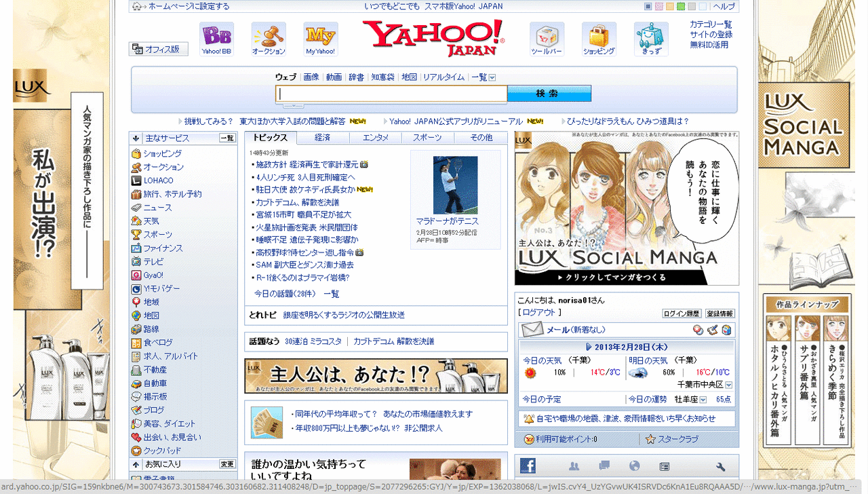The image size is (868, 494).
Task: Click the Facebook icon in the widget bar
Action: point(528,465)
